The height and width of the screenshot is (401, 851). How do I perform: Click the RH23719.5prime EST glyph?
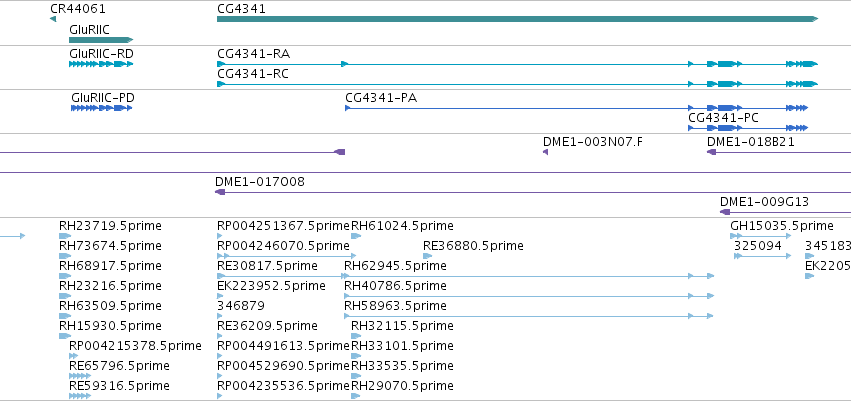65,236
